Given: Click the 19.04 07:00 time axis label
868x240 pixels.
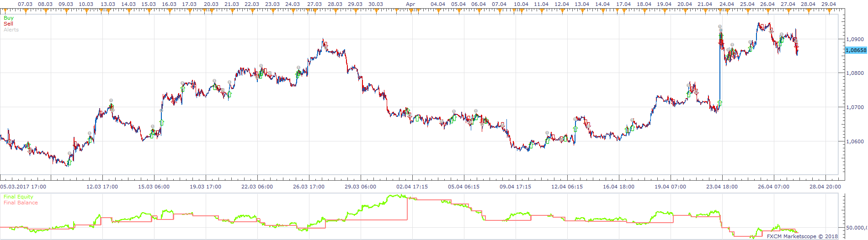Looking at the screenshot, I should tap(671, 187).
